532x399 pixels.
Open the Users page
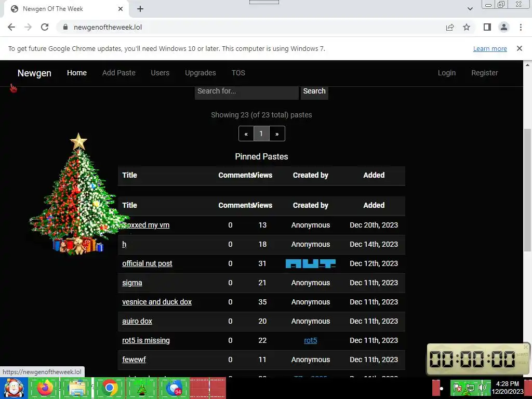tap(160, 73)
